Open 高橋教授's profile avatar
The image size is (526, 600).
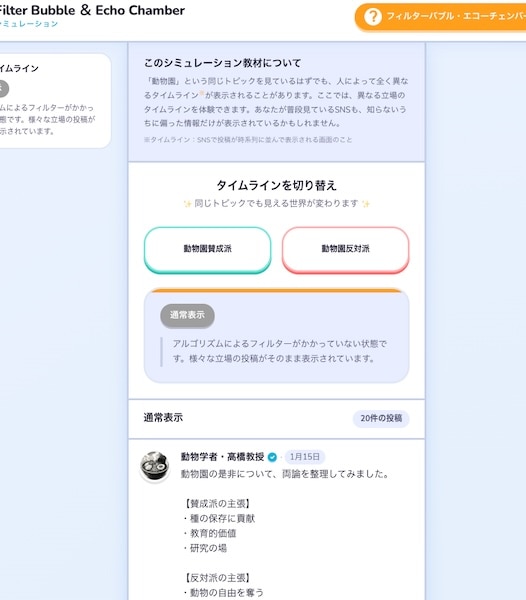click(x=155, y=466)
